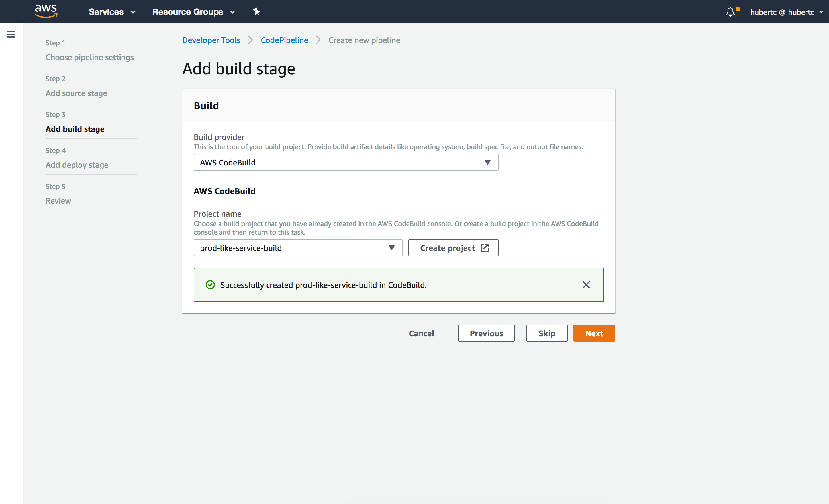Viewport: 829px width, 504px height.
Task: Click the Skip button
Action: point(547,333)
